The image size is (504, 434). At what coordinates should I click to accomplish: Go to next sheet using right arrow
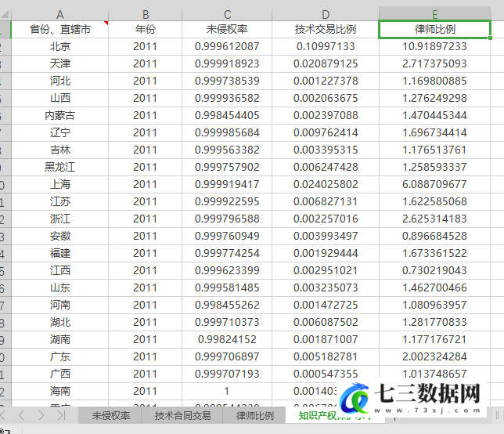[x=41, y=415]
